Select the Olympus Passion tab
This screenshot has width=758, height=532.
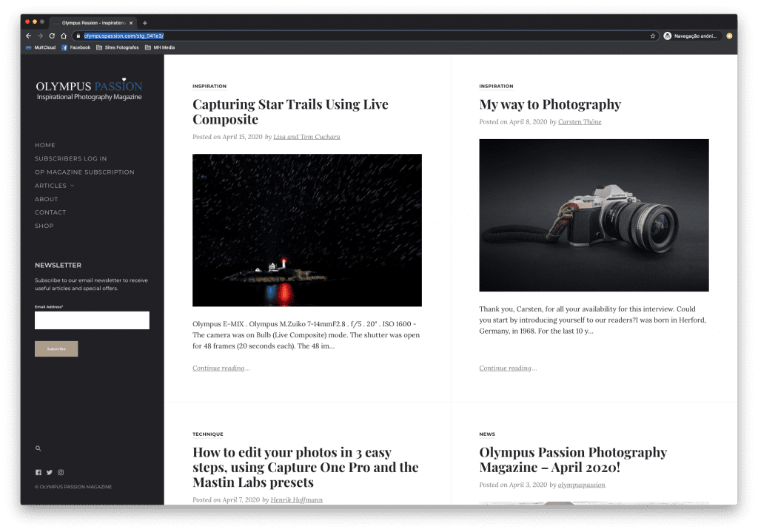point(92,23)
